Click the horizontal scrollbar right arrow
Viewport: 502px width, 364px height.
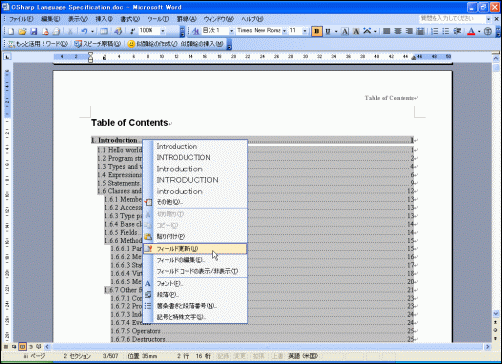pos(488,347)
